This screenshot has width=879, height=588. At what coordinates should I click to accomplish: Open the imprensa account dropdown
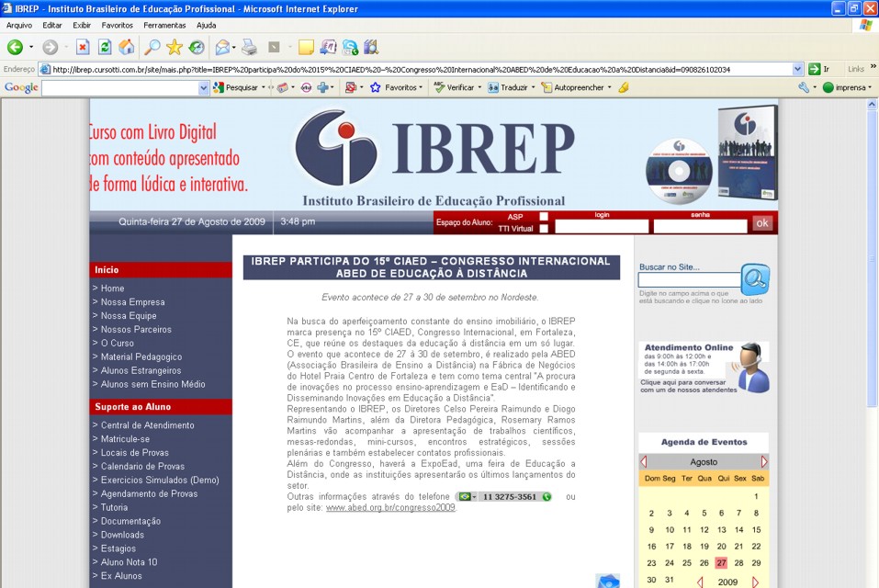870,87
